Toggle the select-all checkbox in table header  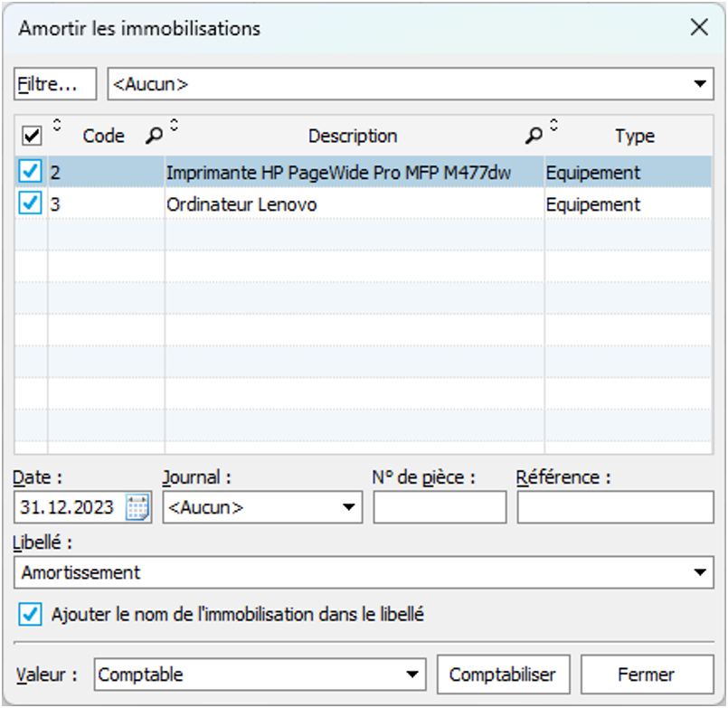coord(32,137)
